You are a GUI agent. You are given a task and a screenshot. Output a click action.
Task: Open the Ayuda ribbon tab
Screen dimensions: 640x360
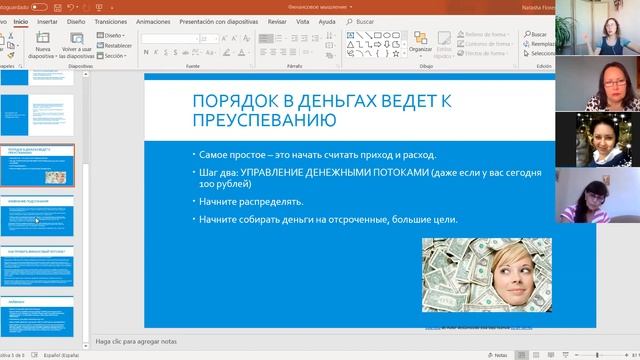coord(327,22)
